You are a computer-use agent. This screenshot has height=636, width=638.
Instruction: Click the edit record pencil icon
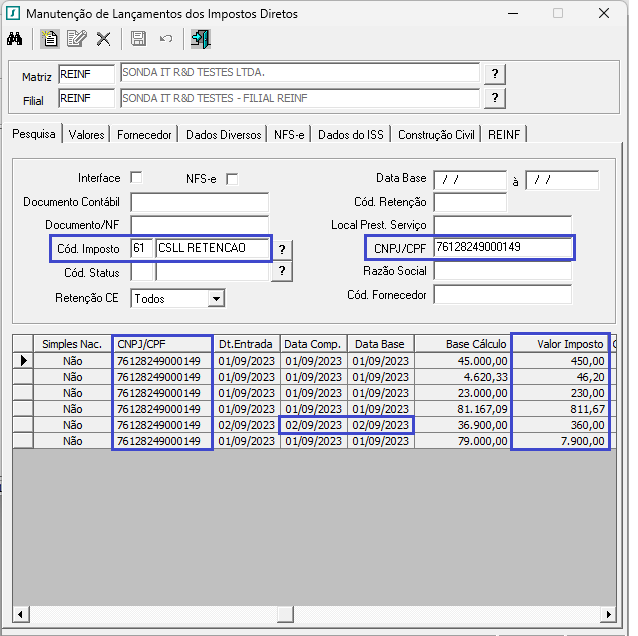click(76, 39)
